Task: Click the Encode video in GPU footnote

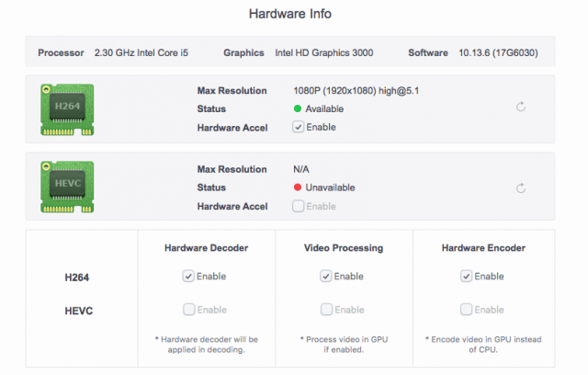Action: pyautogui.click(x=483, y=345)
